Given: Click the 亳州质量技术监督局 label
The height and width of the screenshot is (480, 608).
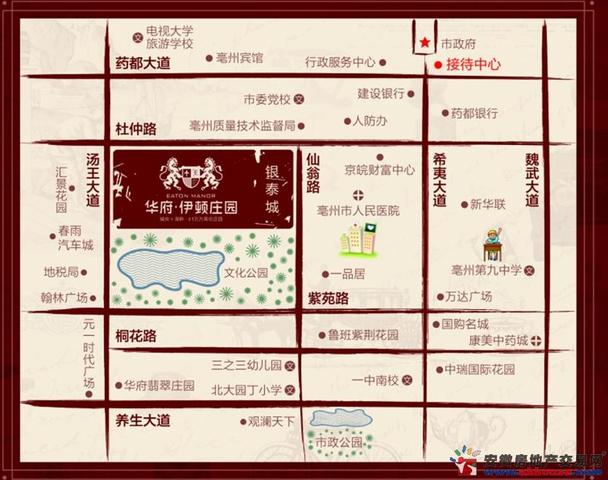Looking at the screenshot, I should [x=242, y=126].
